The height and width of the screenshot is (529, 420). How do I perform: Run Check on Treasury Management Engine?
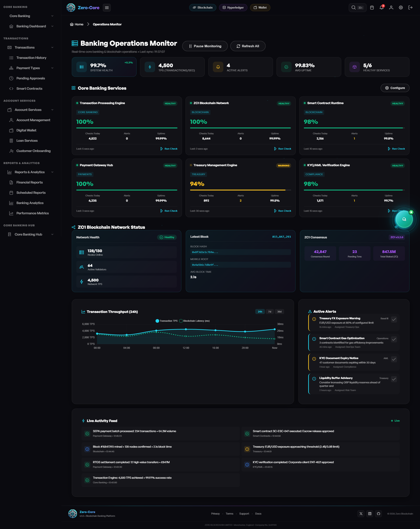point(282,211)
